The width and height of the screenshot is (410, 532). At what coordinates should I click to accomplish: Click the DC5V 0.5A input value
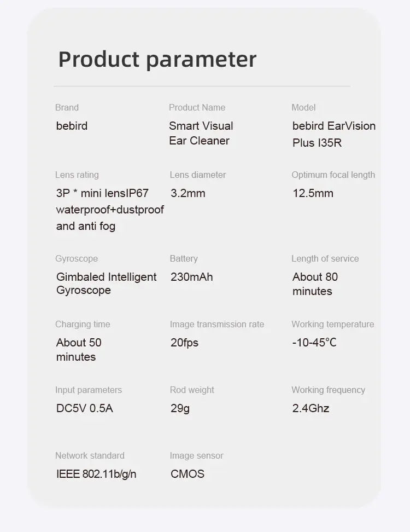pyautogui.click(x=85, y=408)
